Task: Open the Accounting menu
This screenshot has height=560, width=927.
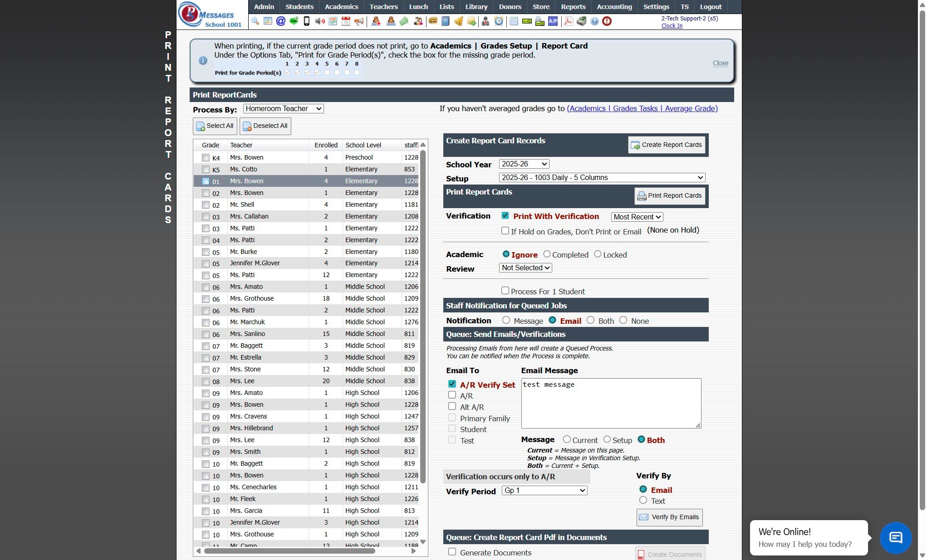Action: pos(614,7)
